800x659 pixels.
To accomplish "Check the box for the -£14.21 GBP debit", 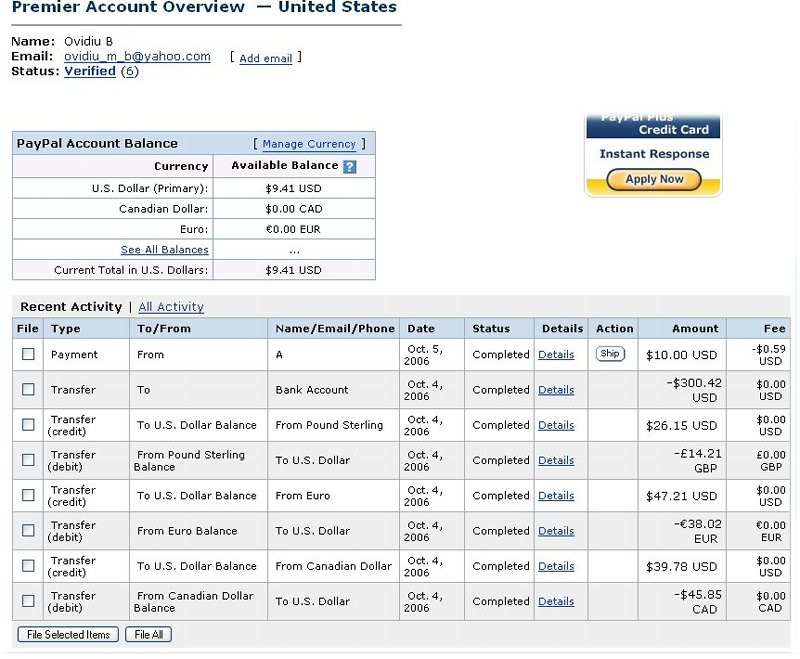I will (28, 460).
